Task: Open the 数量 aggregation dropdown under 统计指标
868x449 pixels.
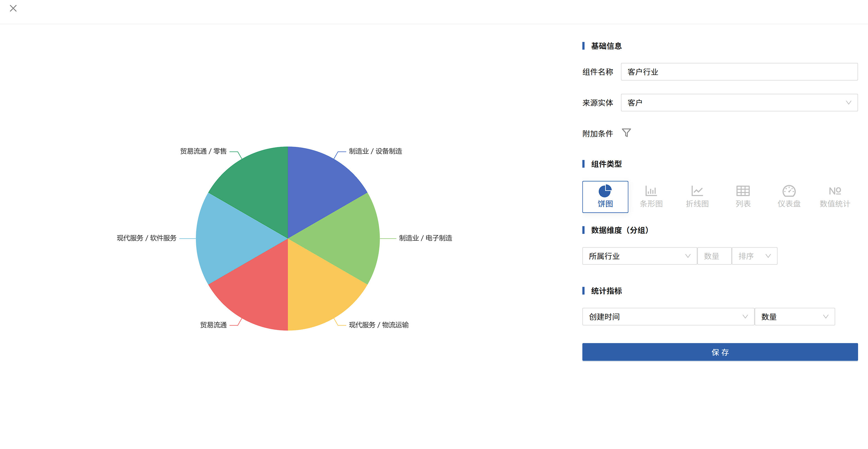Action: click(795, 317)
